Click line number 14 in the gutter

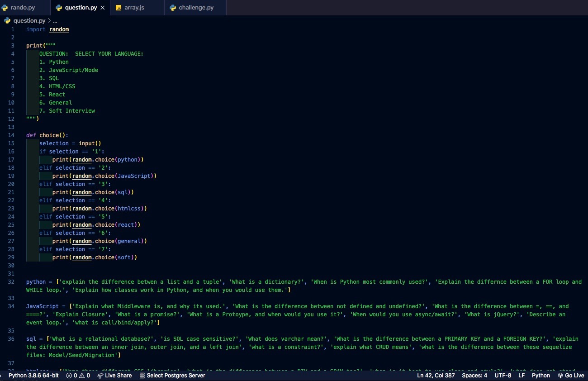(x=11, y=135)
